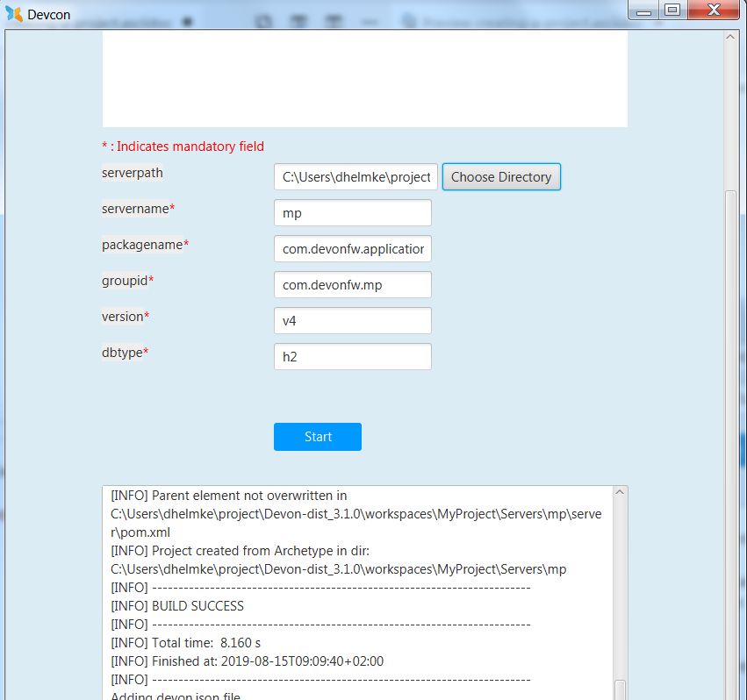Click the 'Finished at' timestamp log line
The height and width of the screenshot is (700, 747).
point(248,661)
